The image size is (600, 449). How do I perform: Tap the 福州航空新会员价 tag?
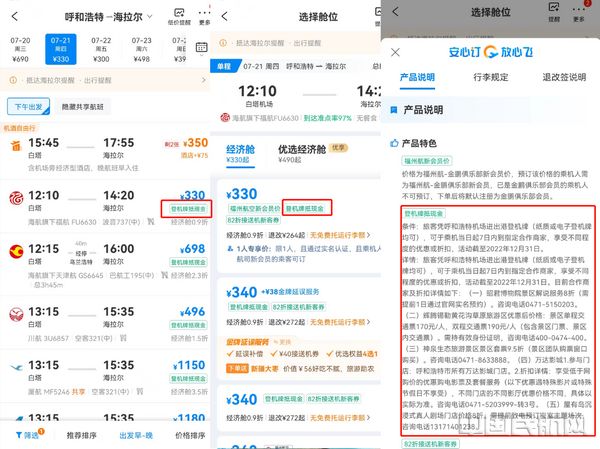[x=254, y=208]
